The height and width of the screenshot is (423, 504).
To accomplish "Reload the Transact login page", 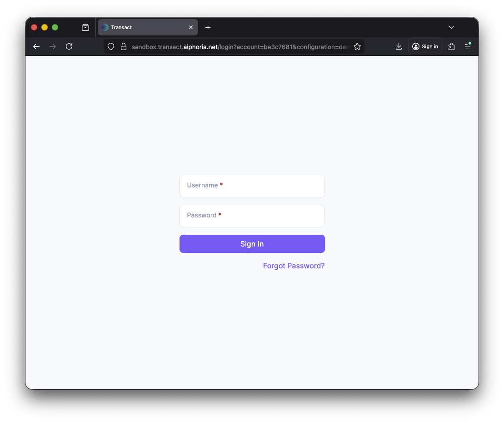I will [x=69, y=47].
